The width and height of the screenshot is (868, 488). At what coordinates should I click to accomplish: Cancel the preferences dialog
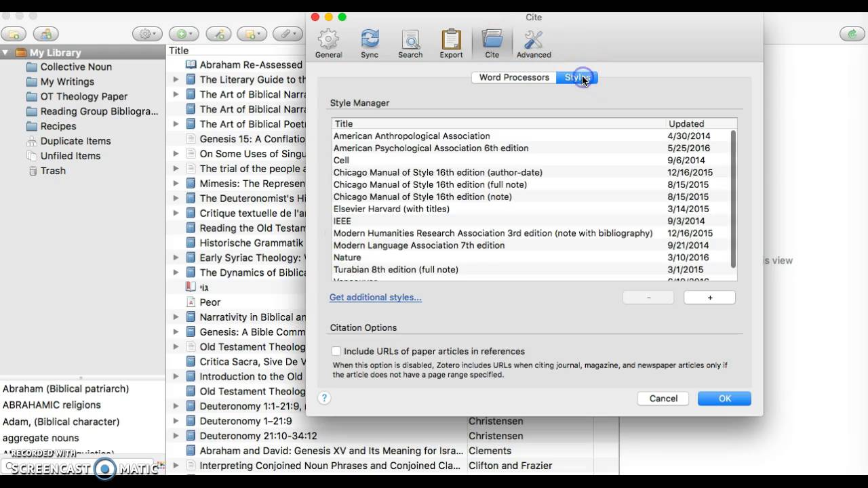click(x=663, y=399)
